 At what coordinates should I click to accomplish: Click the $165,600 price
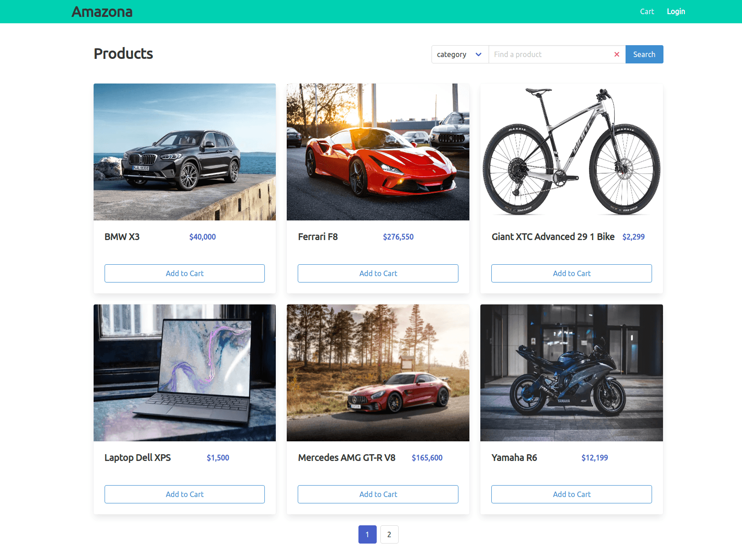point(427,458)
